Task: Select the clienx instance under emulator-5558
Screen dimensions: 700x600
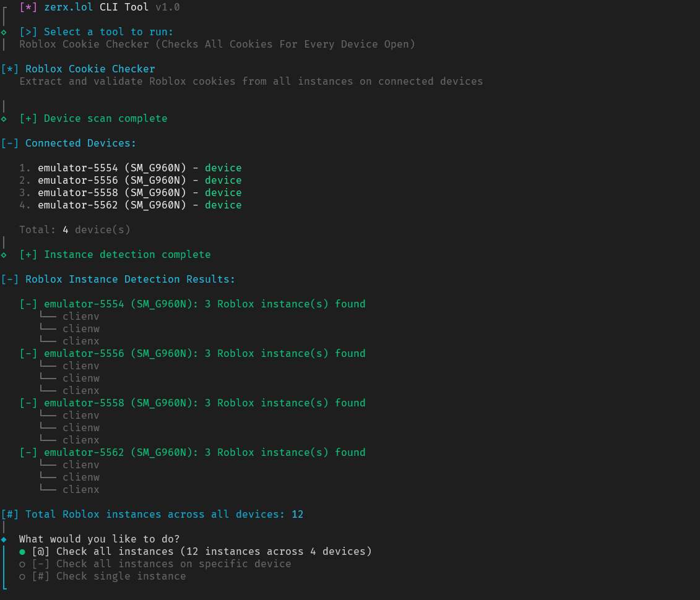Action: (80, 440)
